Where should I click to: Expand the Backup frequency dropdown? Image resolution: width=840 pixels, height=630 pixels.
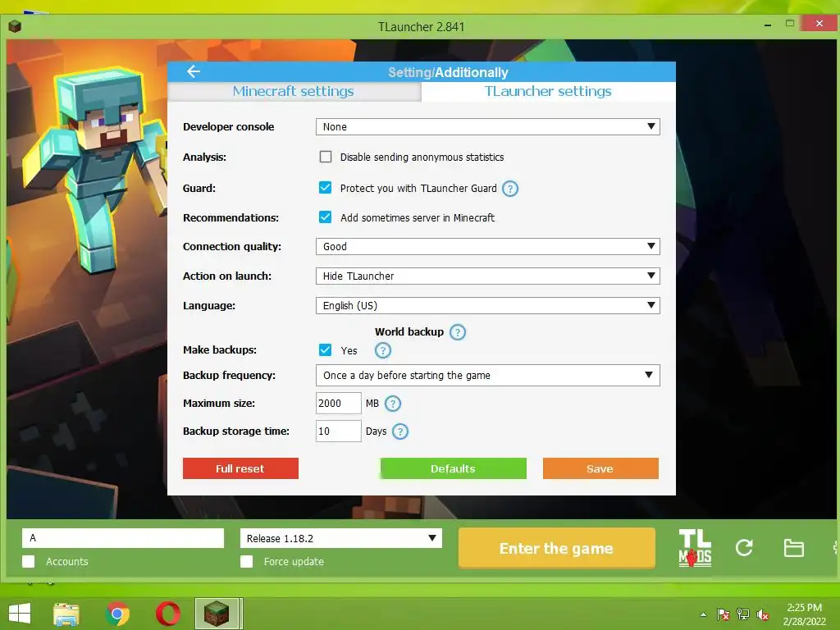point(487,375)
